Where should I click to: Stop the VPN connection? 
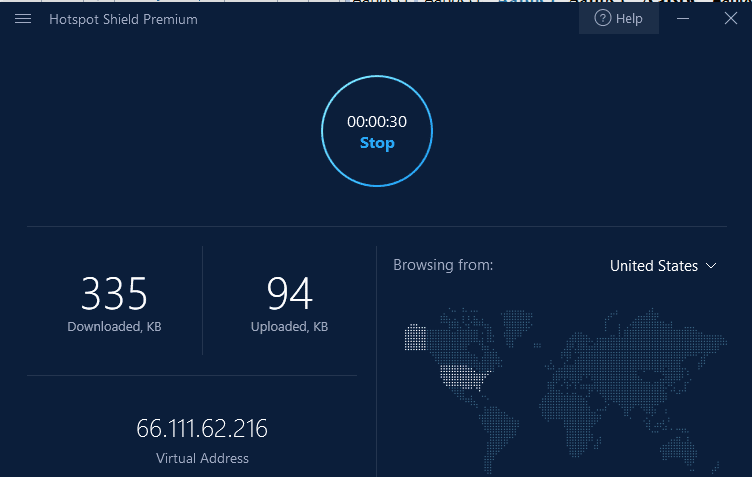(x=377, y=143)
